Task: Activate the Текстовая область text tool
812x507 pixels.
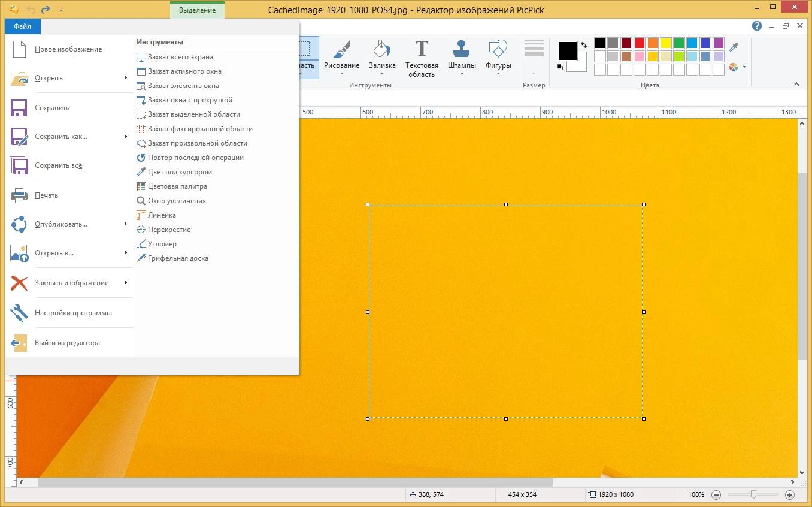Action: 422,58
